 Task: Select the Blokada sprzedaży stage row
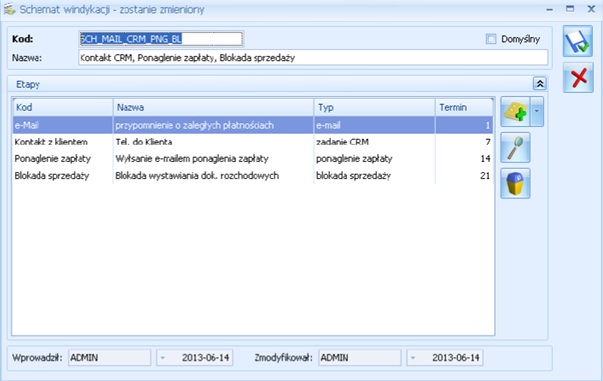coord(253,176)
